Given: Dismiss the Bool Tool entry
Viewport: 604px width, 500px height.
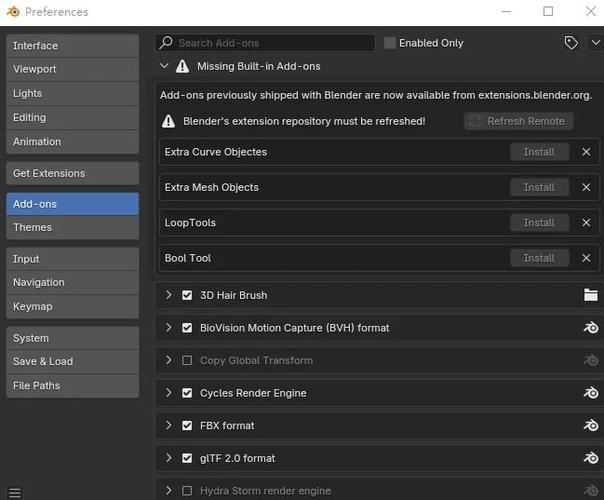Looking at the screenshot, I should coord(586,258).
